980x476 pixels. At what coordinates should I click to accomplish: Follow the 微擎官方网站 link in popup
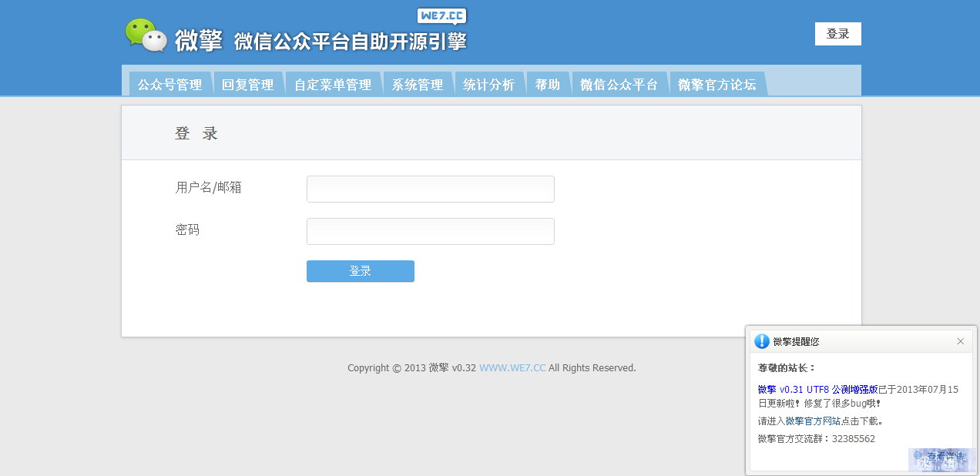[813, 421]
